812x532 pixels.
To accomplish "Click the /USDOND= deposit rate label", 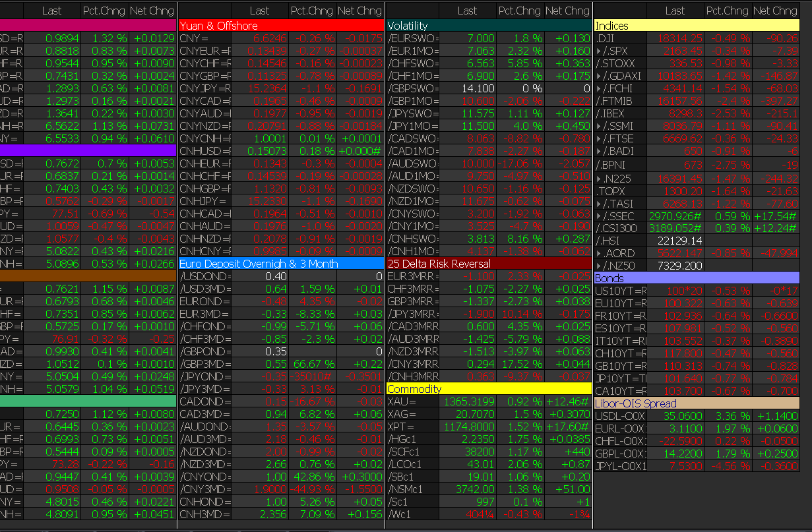I will point(204,276).
